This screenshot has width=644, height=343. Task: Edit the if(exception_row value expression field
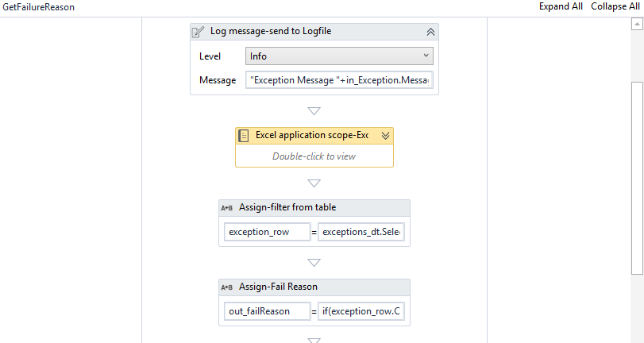pos(361,311)
